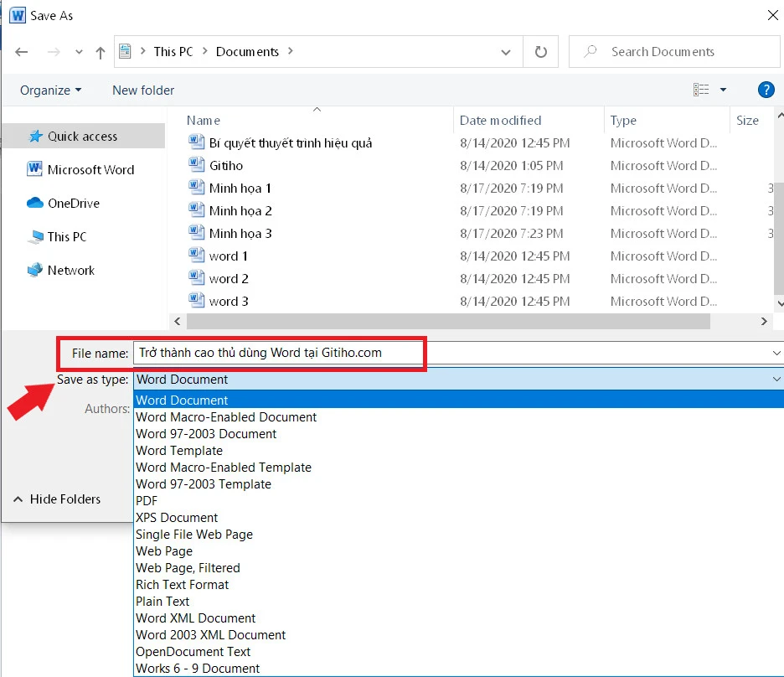Click the Word icon beside 'Minh họa 1'
This screenshot has height=677, width=784.
click(x=196, y=188)
